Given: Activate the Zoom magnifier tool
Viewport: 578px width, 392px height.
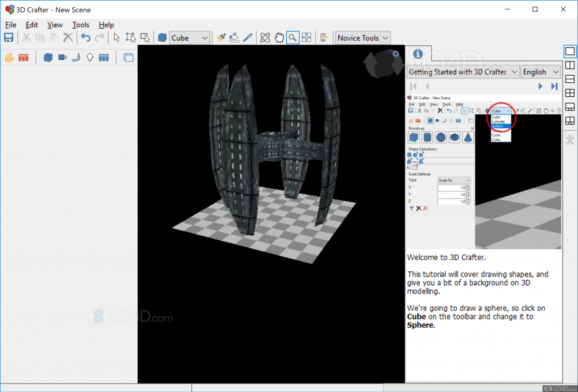Looking at the screenshot, I should coord(292,37).
